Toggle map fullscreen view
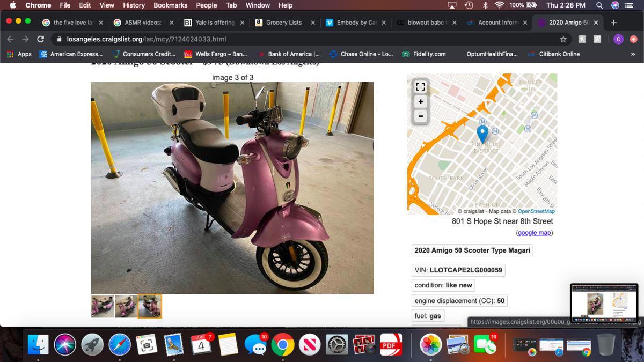The image size is (644, 362). coord(421,87)
